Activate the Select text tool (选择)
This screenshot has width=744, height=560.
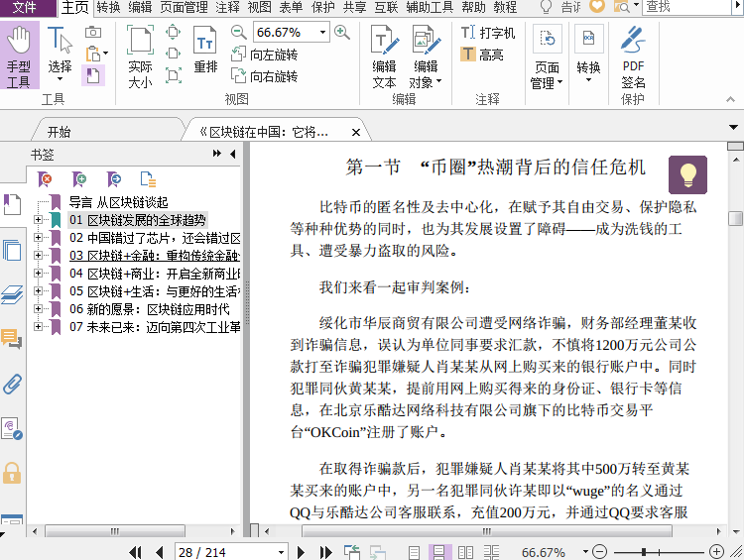[60, 54]
